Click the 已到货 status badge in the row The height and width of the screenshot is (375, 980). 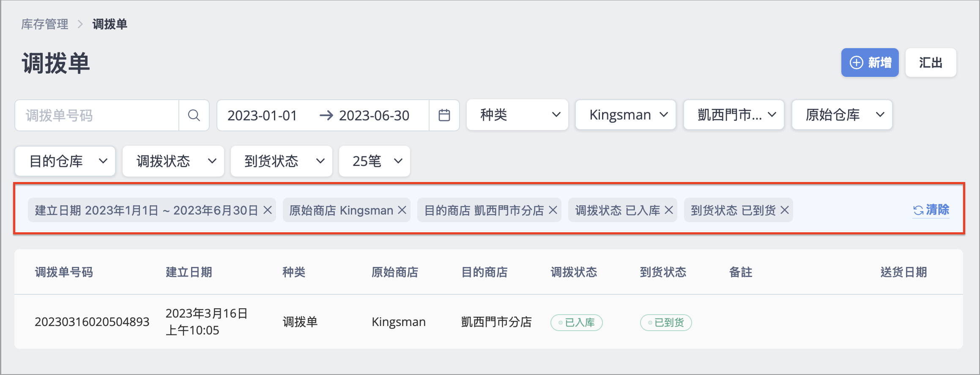pyautogui.click(x=666, y=323)
